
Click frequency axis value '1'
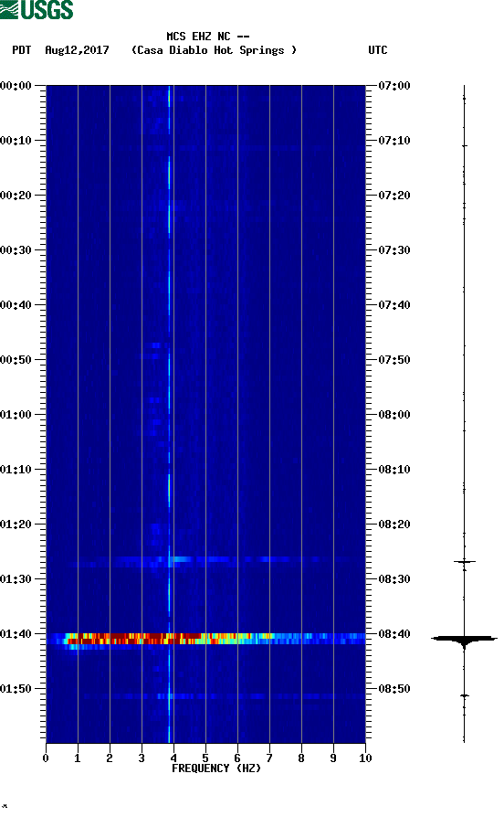click(x=78, y=758)
